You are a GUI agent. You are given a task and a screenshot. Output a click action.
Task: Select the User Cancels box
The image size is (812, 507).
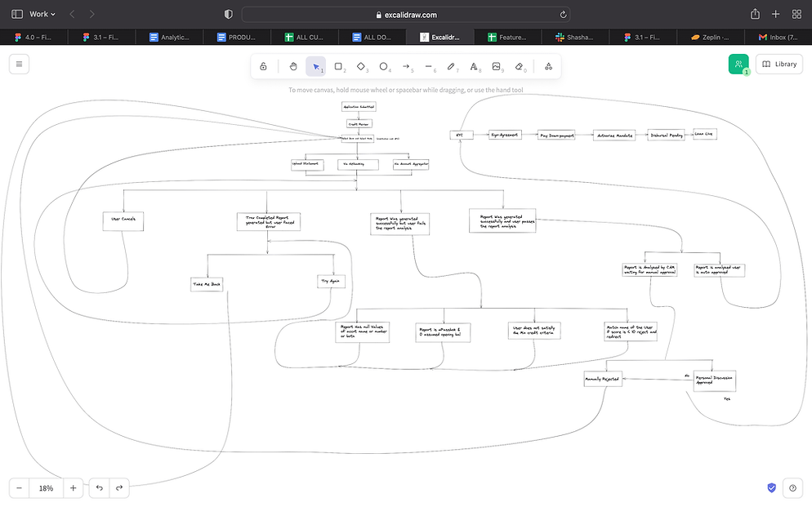(x=123, y=221)
